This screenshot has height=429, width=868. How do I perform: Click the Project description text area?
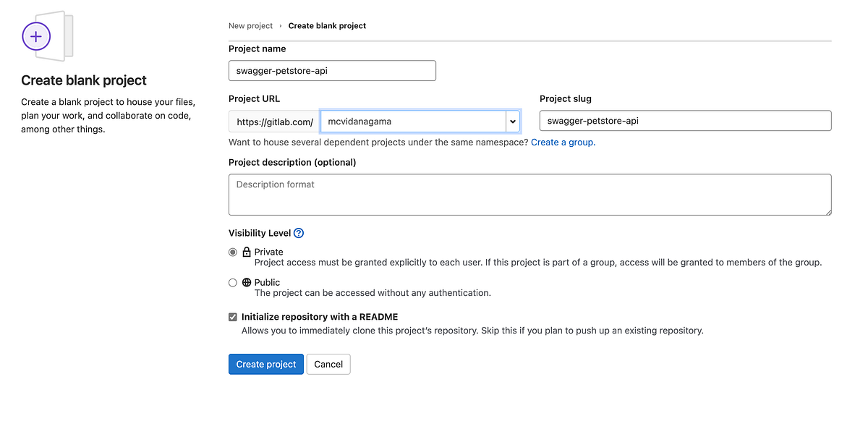(530, 194)
